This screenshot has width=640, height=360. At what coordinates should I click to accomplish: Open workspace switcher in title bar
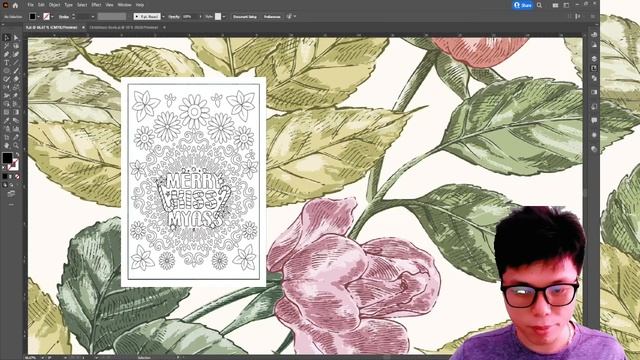point(566,5)
